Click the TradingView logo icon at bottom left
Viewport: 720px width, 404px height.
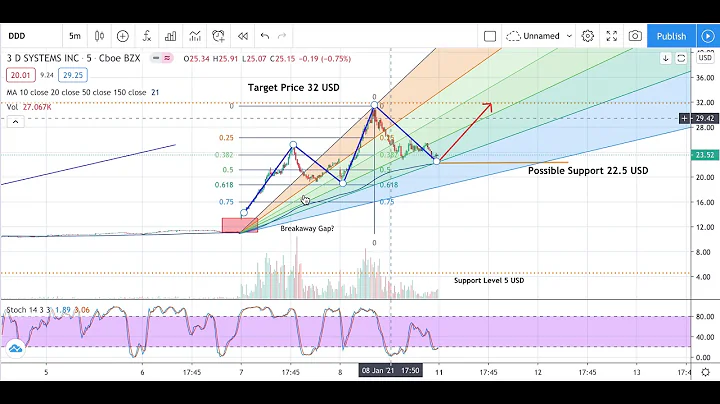(x=15, y=348)
